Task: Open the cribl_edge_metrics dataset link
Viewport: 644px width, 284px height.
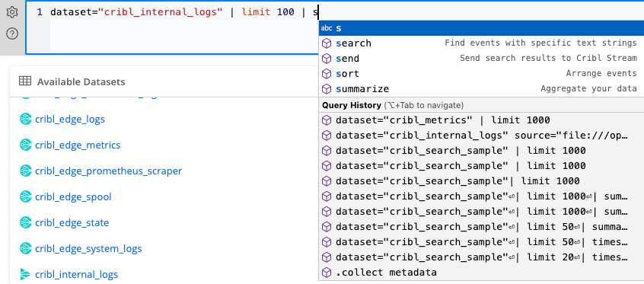Action: click(78, 145)
